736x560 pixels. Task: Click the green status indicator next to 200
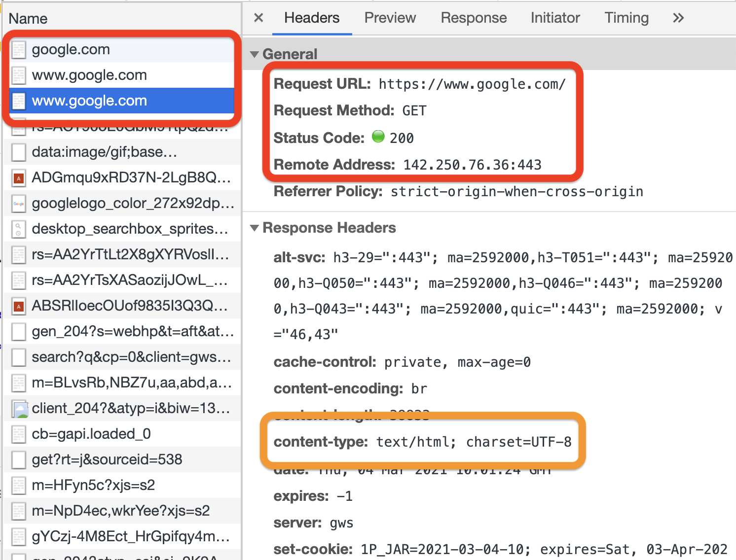(378, 137)
